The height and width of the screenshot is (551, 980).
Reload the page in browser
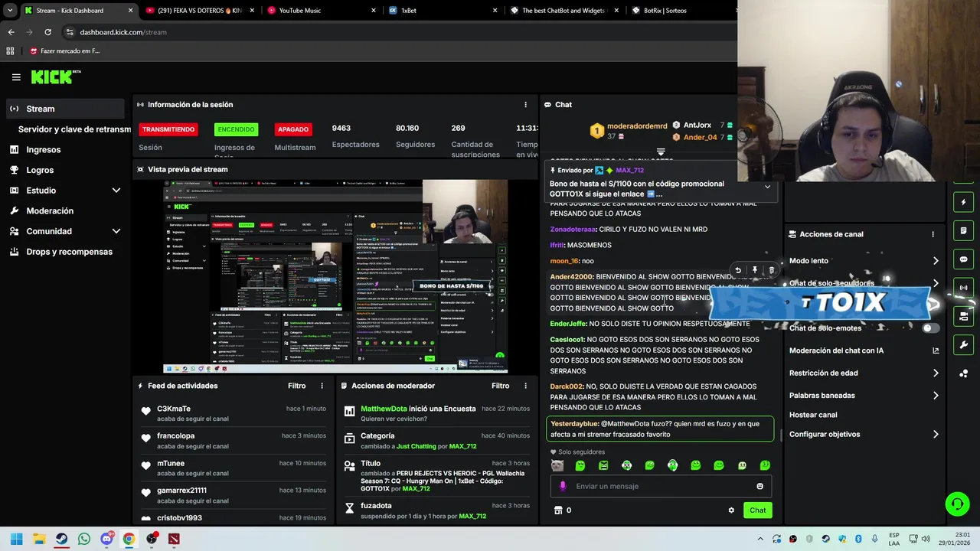[47, 32]
